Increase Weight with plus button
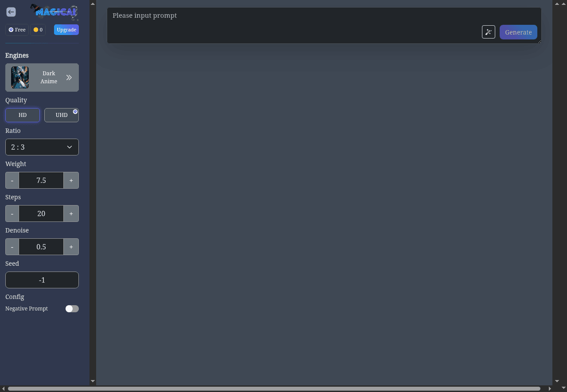 coord(71,180)
